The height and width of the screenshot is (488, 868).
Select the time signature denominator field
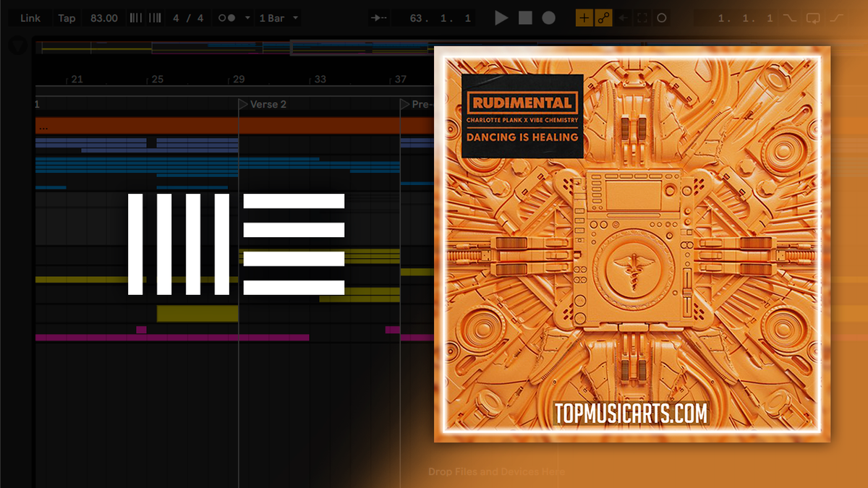coord(200,18)
